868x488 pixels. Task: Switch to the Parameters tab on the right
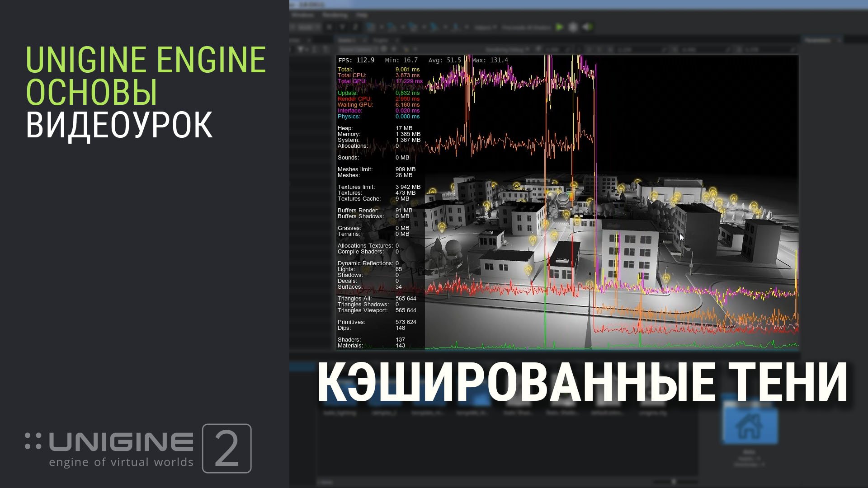pos(817,40)
